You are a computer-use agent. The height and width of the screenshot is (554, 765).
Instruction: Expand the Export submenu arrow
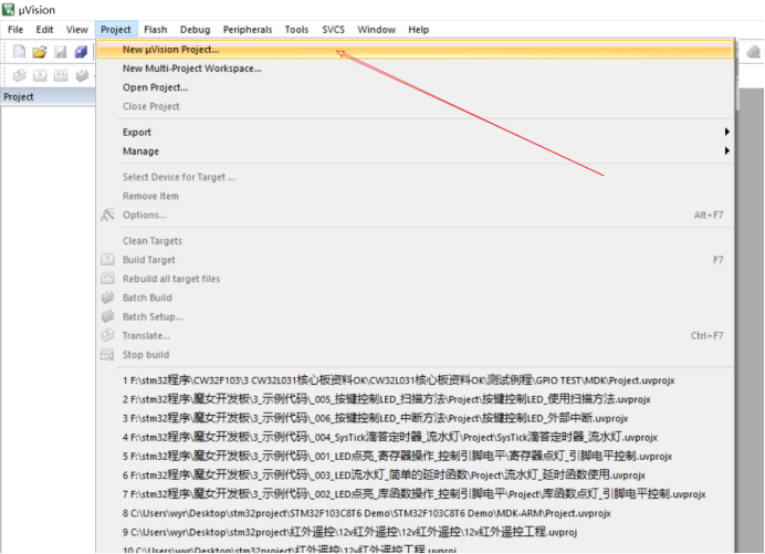pyautogui.click(x=727, y=132)
